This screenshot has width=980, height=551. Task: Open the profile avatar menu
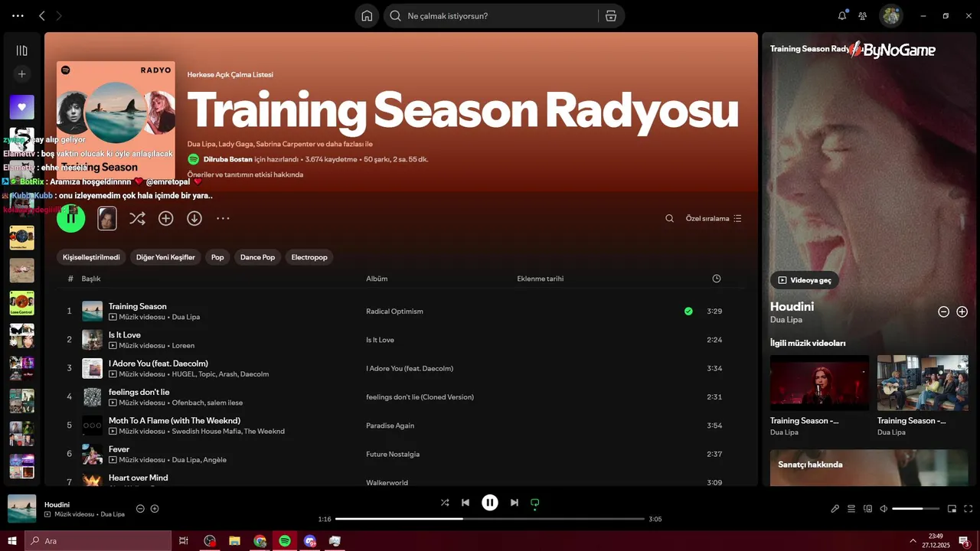tap(890, 15)
